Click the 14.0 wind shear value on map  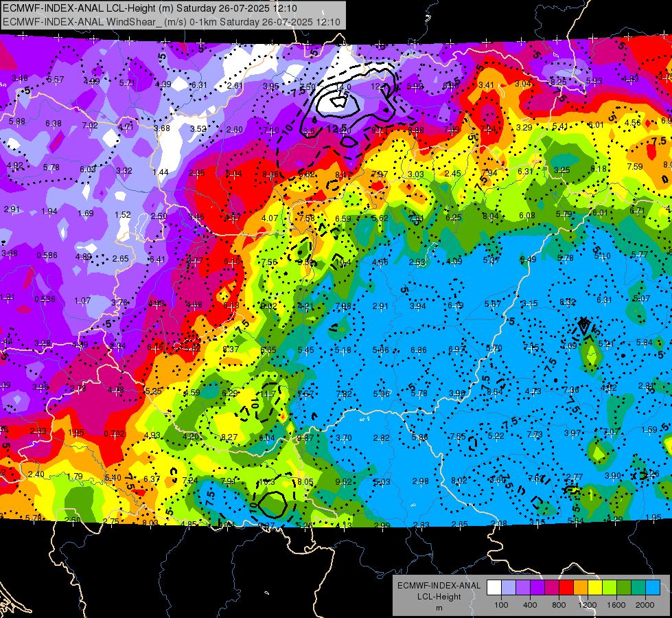[x=344, y=87]
